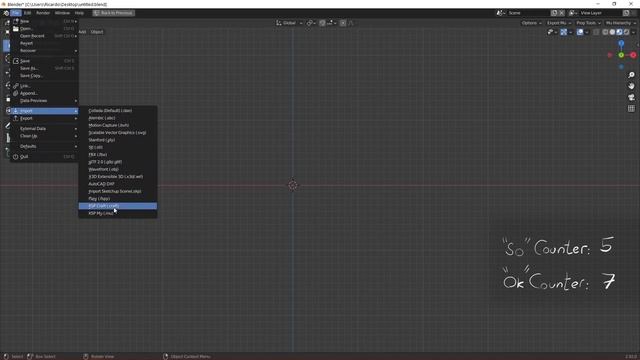Viewport: 640px width, 360px height.
Task: Toggle the viewport overlays button
Action: (x=580, y=32)
